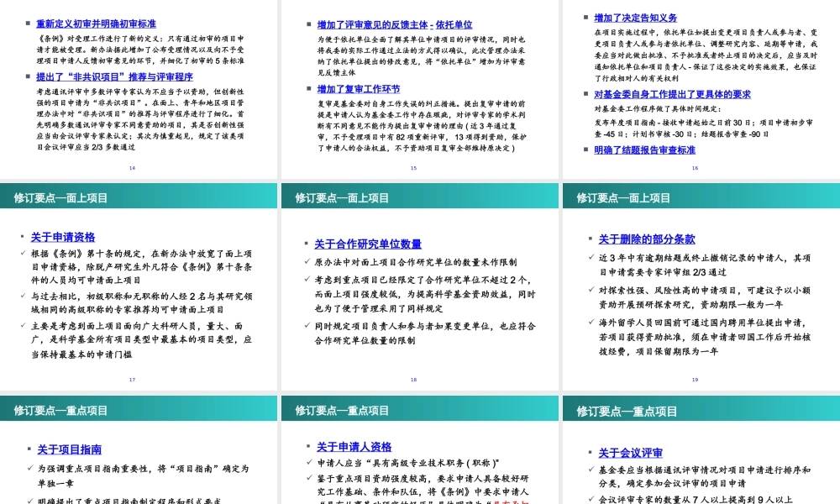Click the bullet starting 对探索性强、风险性高的申请项目
The height and width of the screenshot is (504, 840).
[705, 298]
